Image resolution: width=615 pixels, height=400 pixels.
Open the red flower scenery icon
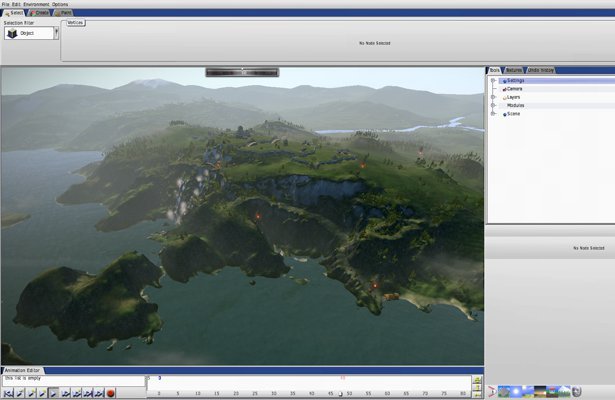click(x=552, y=391)
